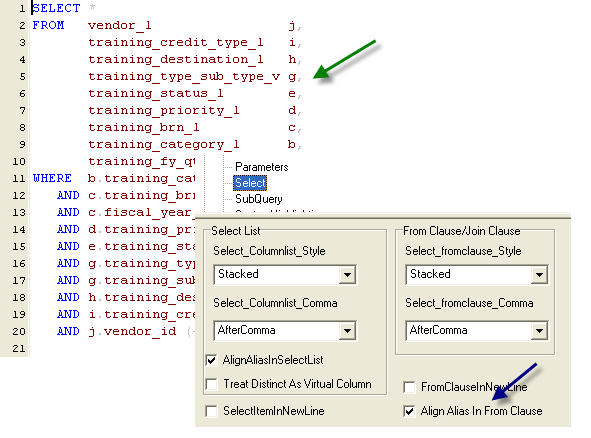Click table name training_priority_l
The image size is (591, 438).
pyautogui.click(x=164, y=110)
